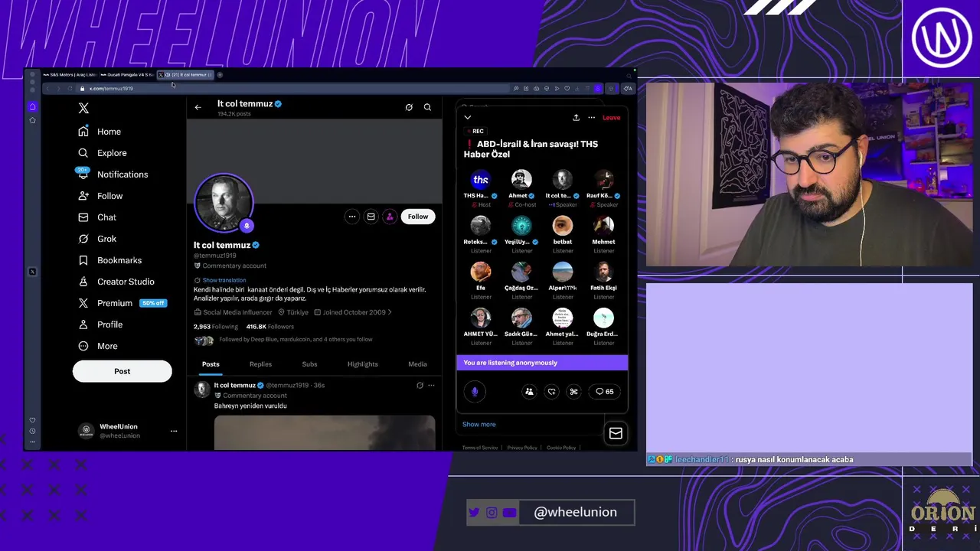Click Rauf Kö speaker avatar
The height and width of the screenshot is (551, 980).
(x=603, y=180)
